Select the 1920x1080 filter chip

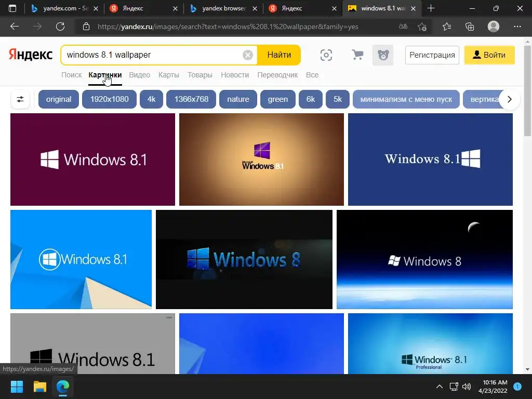point(109,99)
